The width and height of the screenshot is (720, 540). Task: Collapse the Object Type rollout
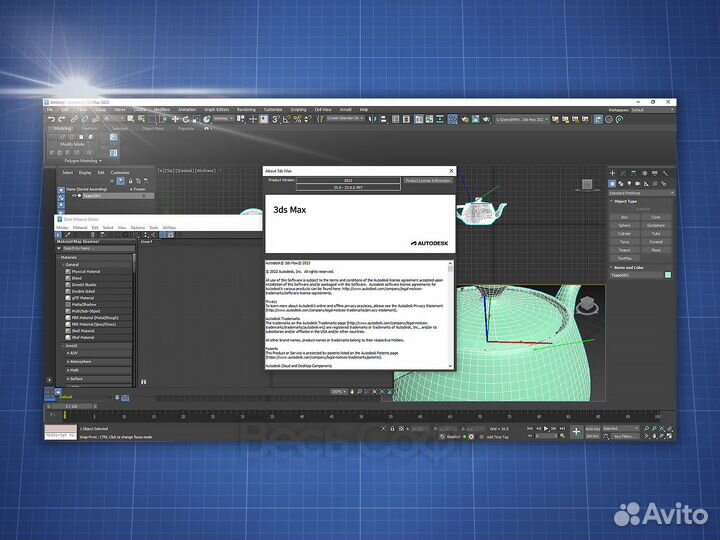(x=625, y=201)
